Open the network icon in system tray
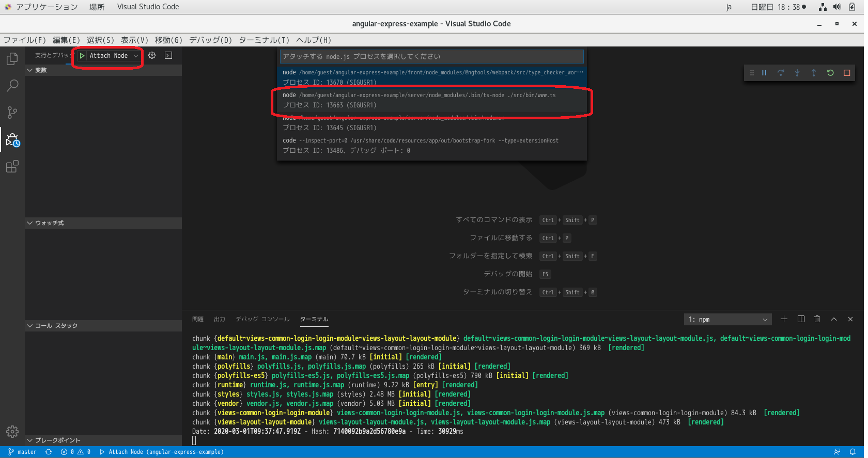 (x=823, y=7)
